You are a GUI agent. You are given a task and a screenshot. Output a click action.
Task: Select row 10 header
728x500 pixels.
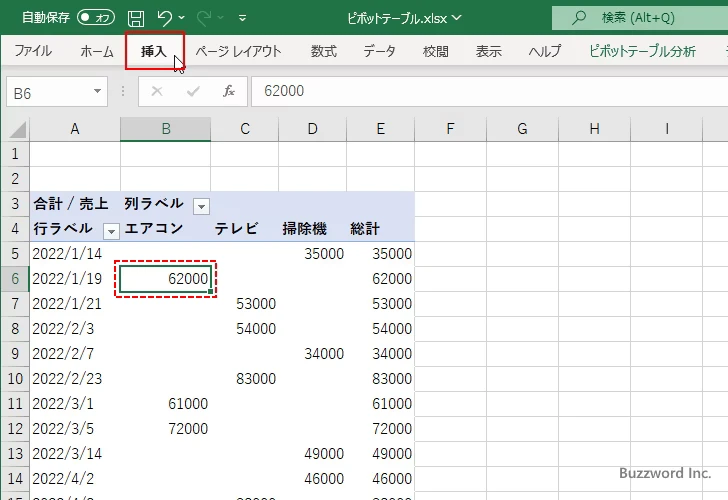pos(15,379)
